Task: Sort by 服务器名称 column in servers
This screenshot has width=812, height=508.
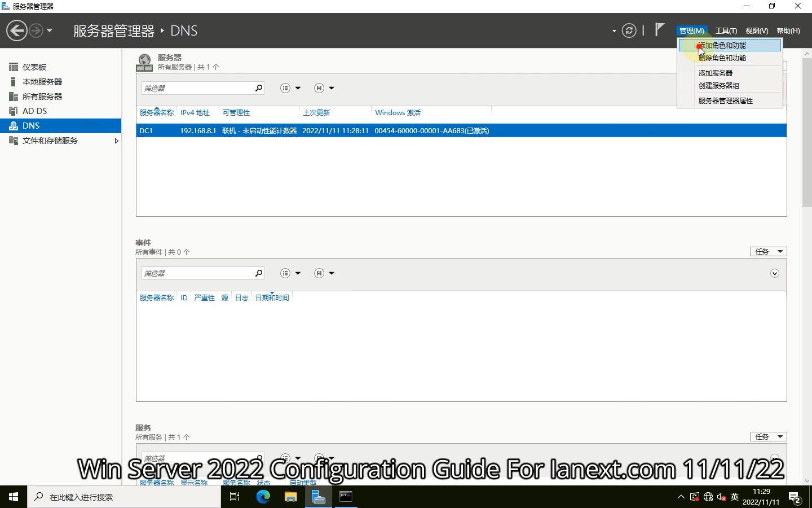Action: click(157, 112)
